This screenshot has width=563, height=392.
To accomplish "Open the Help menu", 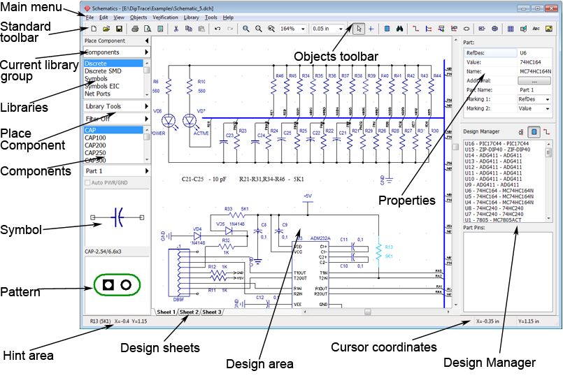I will pyautogui.click(x=228, y=17).
